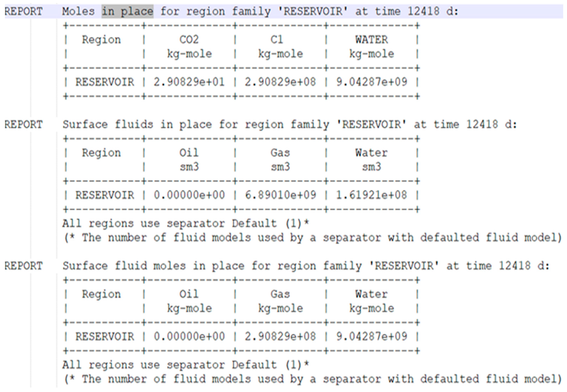This screenshot has width=567, height=392.
Task: Click Gas header in the bottom kg-mole table
Action: [280, 294]
